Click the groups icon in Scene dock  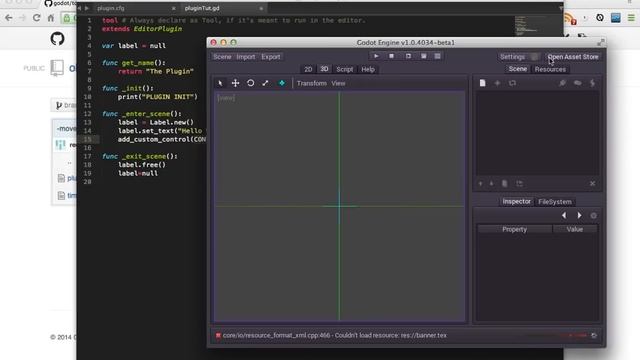coord(578,83)
